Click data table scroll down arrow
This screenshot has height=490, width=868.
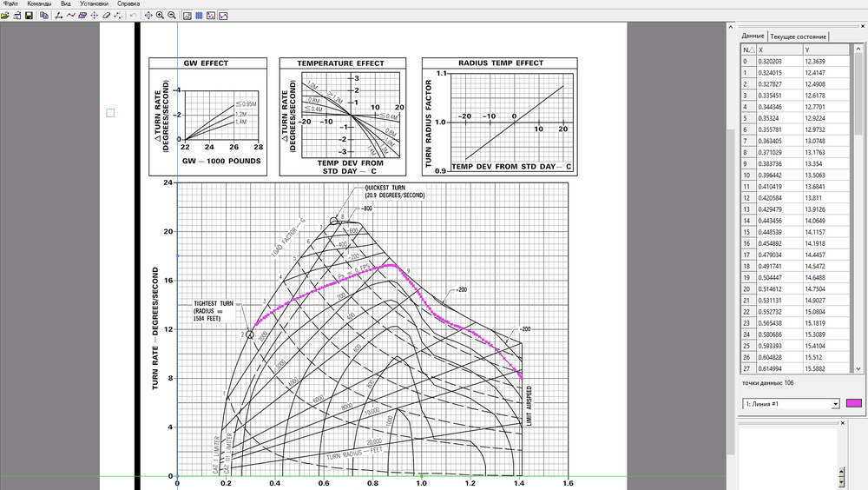pyautogui.click(x=858, y=368)
